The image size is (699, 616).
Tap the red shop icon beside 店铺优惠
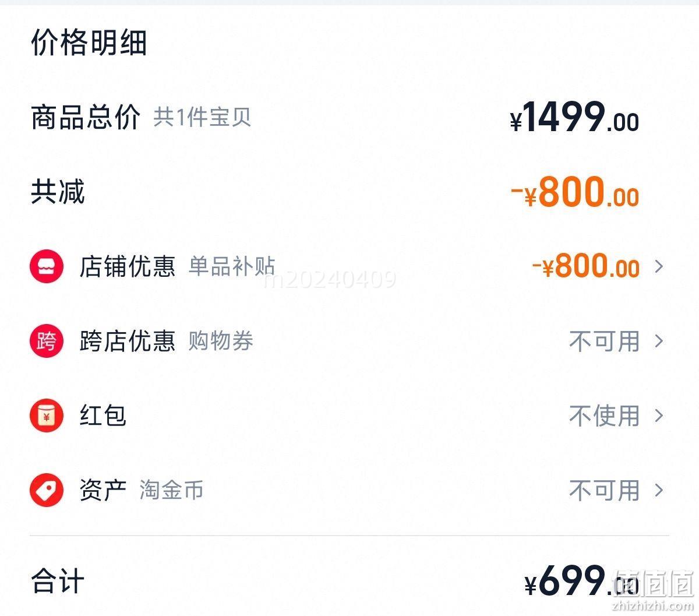pos(47,266)
